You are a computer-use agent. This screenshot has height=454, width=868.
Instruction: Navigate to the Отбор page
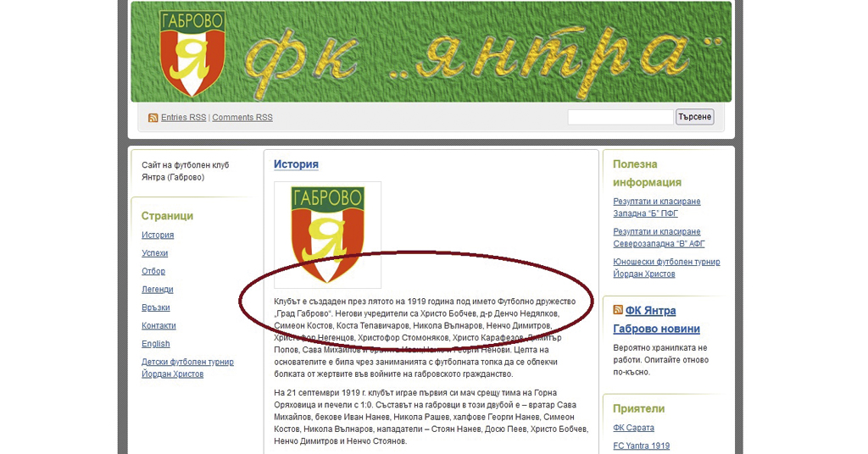[x=153, y=272]
